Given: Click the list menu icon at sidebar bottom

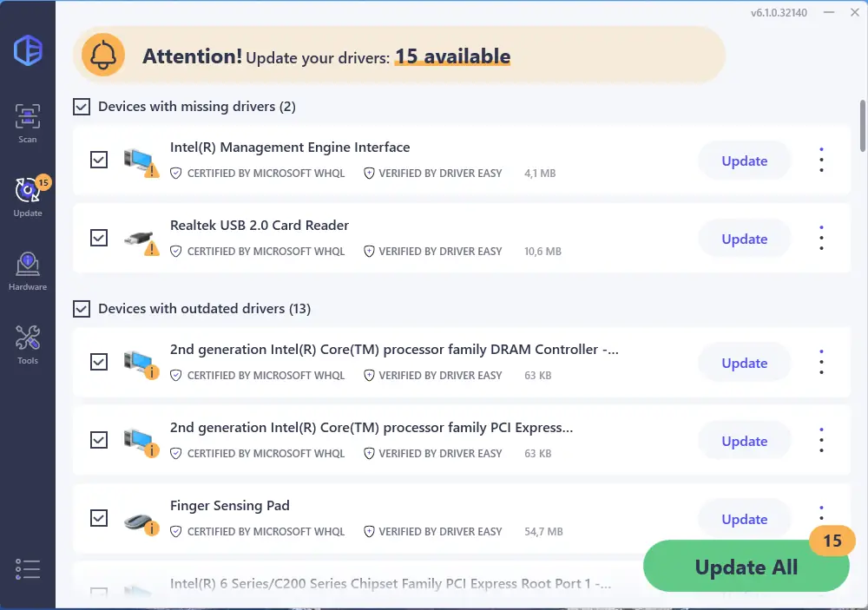Looking at the screenshot, I should tap(28, 568).
